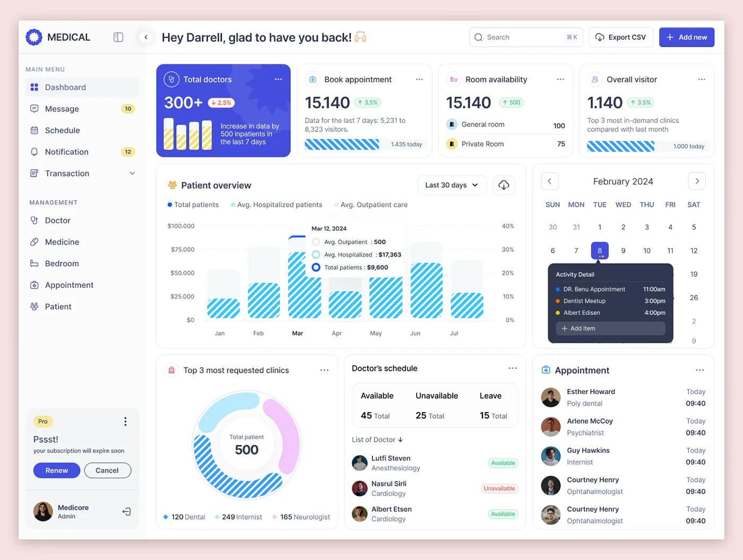
Task: Open the Last 30 days dropdown
Action: [451, 185]
